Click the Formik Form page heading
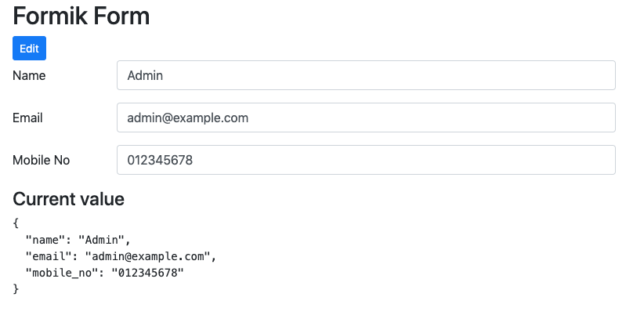The height and width of the screenshot is (315, 644). [x=81, y=16]
